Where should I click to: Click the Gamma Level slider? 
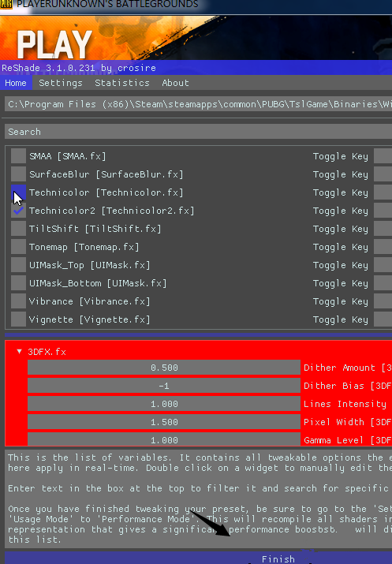click(164, 439)
